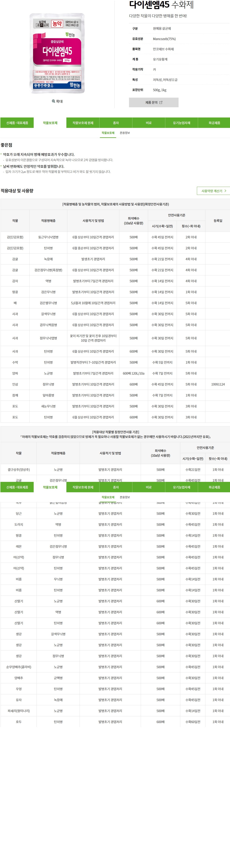
Task: Switch to 작물보호제 원제 tab at top
Action: click(83, 123)
